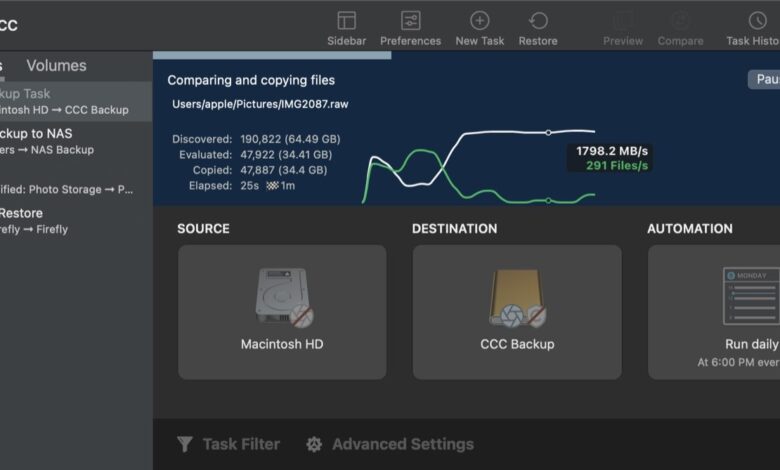Click the Elapsed time value 25s
Screen dimensions: 780x470
tap(249, 186)
